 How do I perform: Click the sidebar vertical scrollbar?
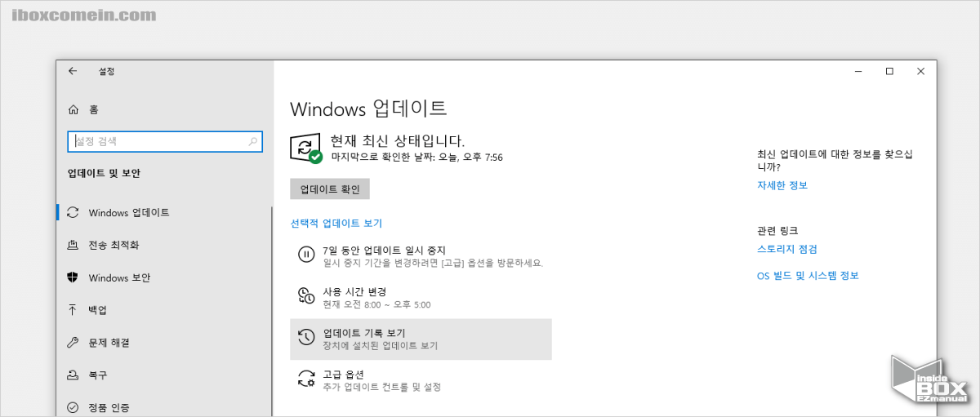271,310
